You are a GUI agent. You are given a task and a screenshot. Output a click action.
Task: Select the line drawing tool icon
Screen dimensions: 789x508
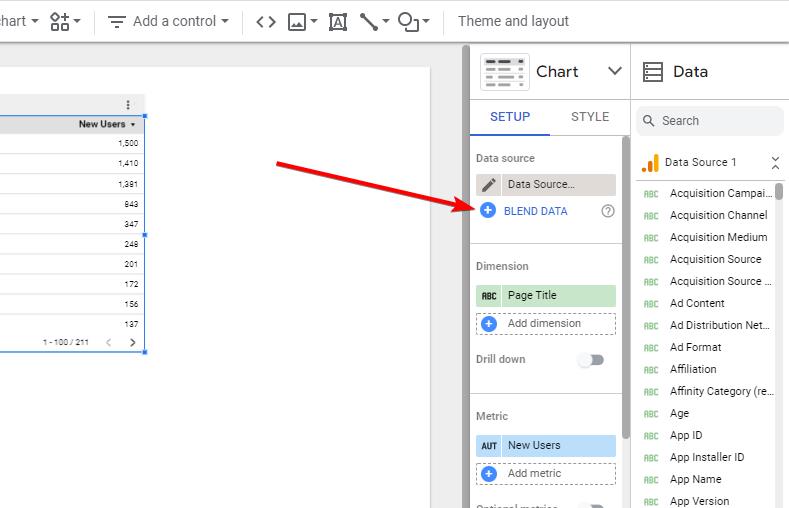[x=369, y=22]
